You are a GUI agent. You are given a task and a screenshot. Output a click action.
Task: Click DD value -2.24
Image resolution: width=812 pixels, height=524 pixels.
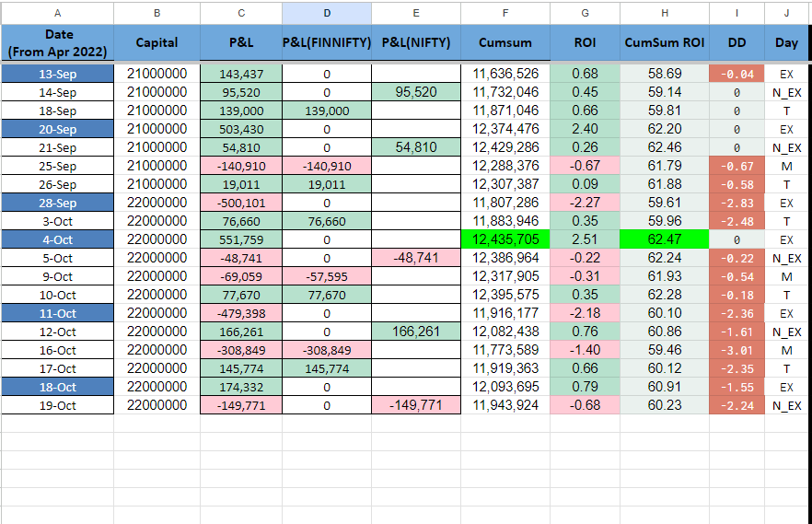(x=737, y=405)
